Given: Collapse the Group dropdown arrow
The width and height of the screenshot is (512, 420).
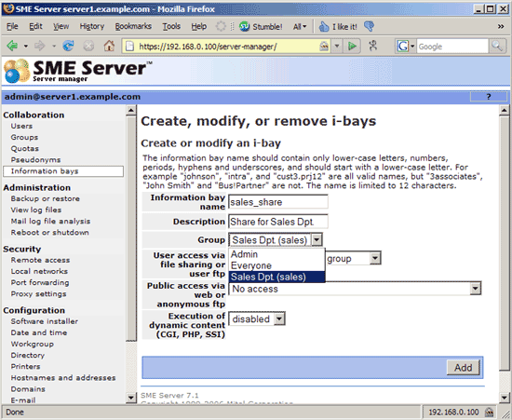Looking at the screenshot, I should pos(317,240).
